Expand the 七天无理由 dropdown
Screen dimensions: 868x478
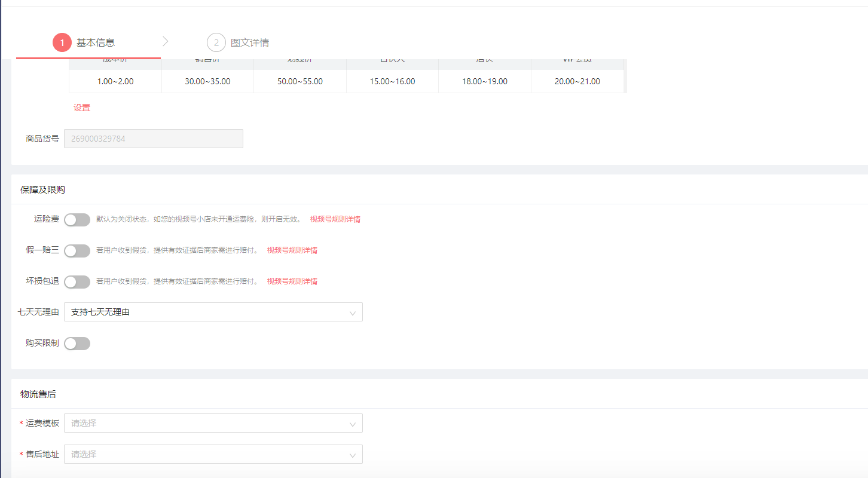[x=213, y=312]
